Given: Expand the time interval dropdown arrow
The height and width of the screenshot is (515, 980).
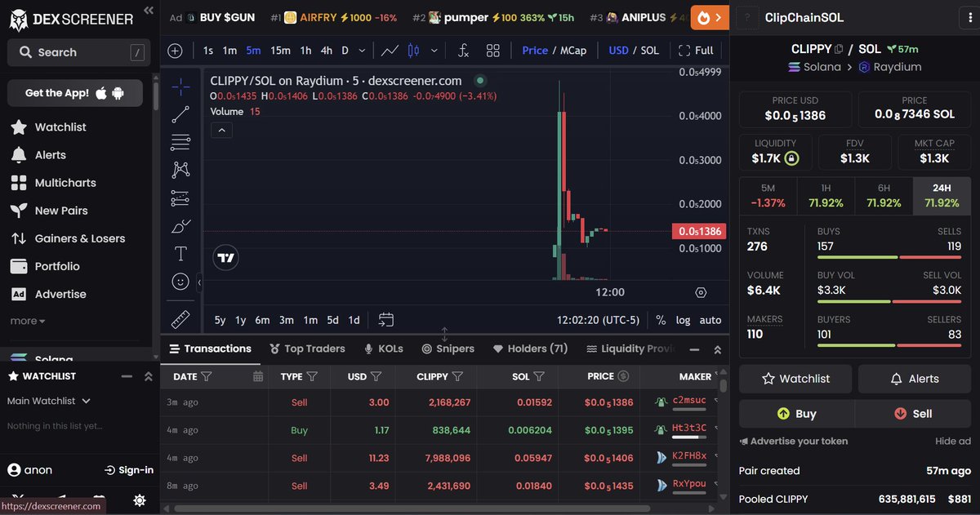Looking at the screenshot, I should [x=363, y=51].
